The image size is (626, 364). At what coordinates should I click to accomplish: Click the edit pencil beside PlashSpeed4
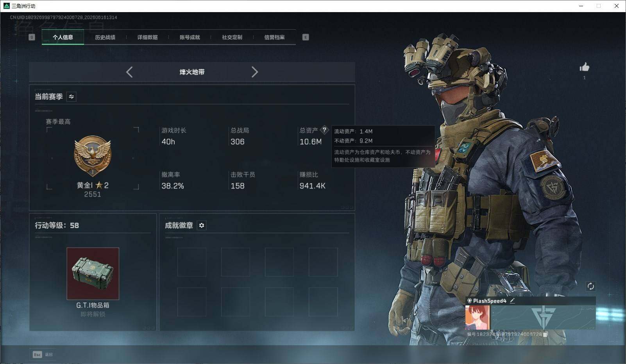[512, 301]
